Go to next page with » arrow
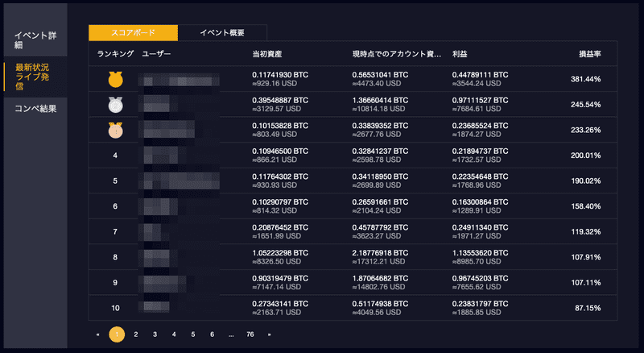The height and width of the screenshot is (353, 644). tap(269, 334)
